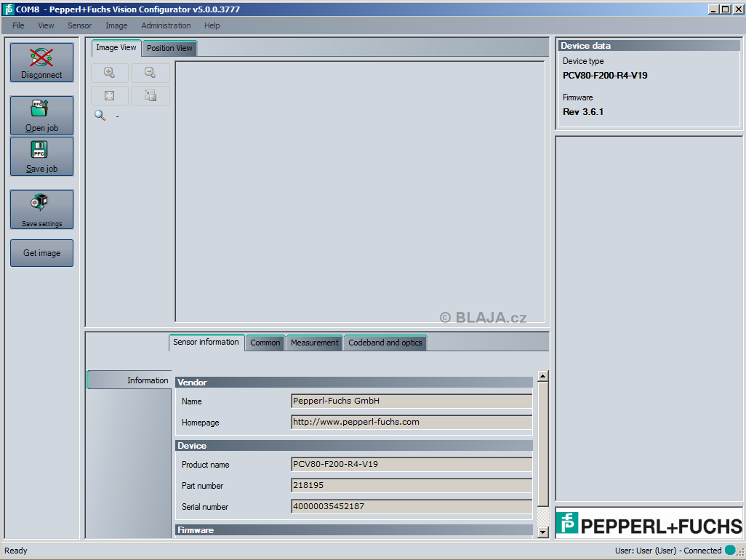The height and width of the screenshot is (560, 746).
Task: Click the Ready status bar text
Action: tap(16, 551)
